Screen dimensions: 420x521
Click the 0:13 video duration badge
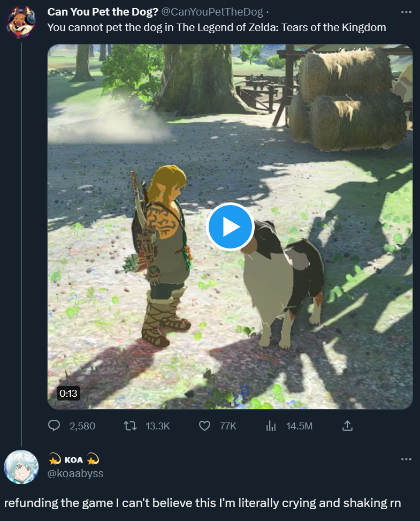point(68,394)
